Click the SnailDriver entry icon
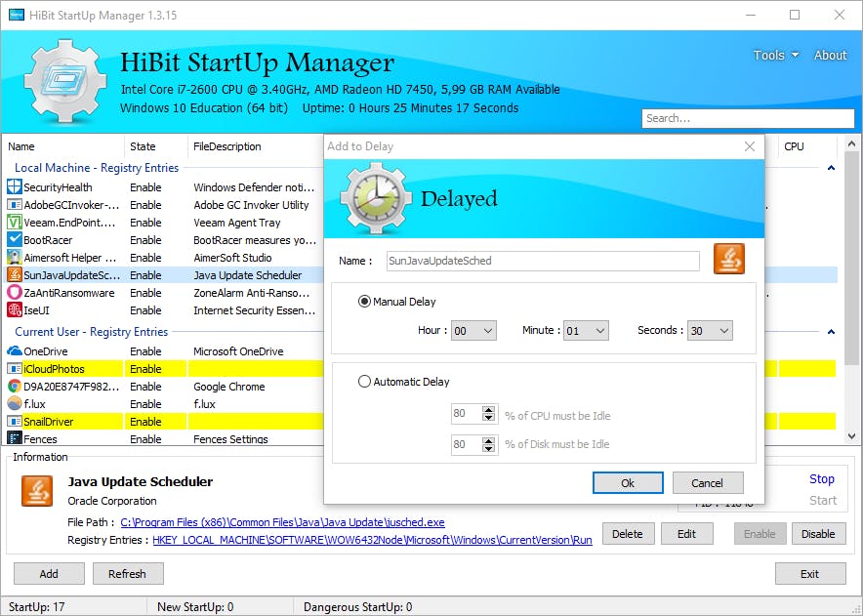The image size is (863, 616). point(15,422)
